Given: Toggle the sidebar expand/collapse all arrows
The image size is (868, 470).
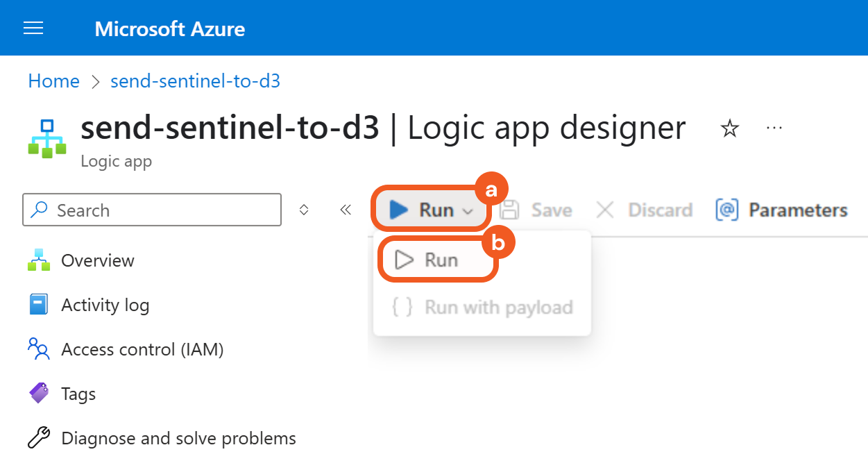Looking at the screenshot, I should click(303, 210).
